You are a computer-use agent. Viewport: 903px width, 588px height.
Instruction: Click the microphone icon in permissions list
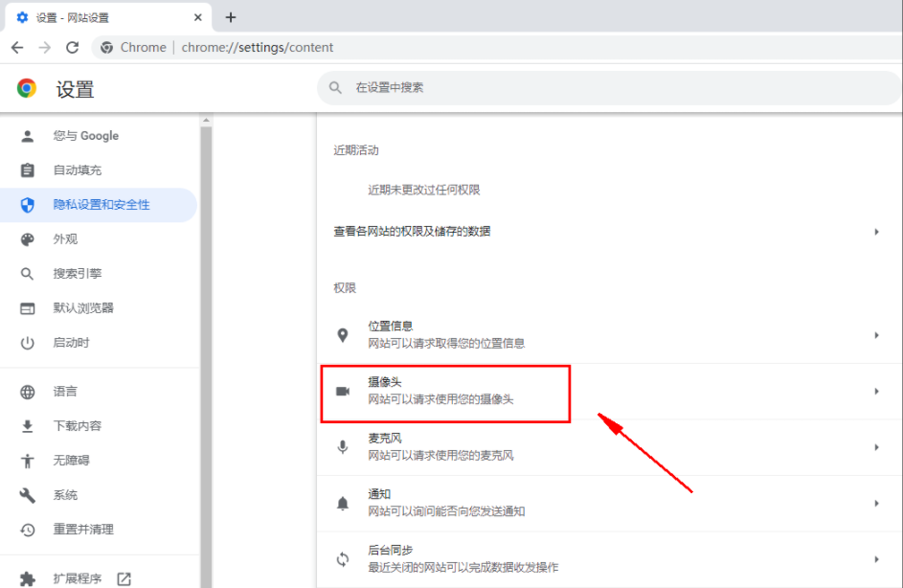point(343,447)
